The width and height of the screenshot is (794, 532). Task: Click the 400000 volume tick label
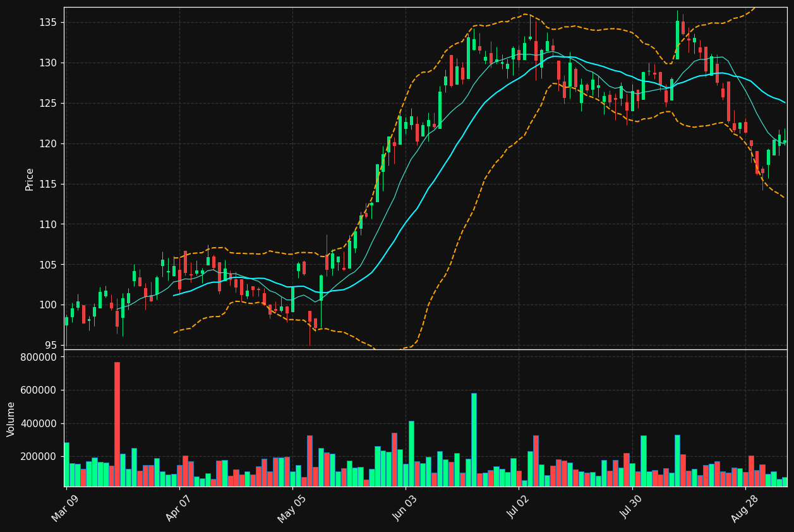pos(39,423)
